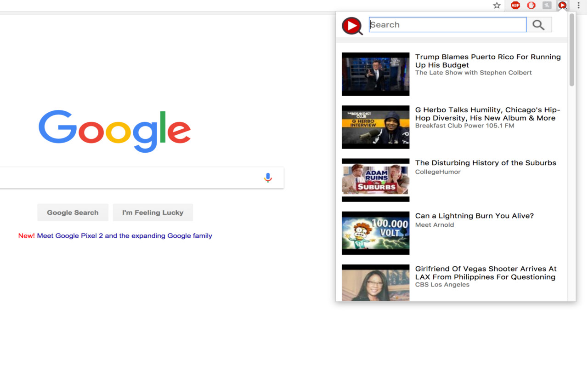The image size is (588, 368).
Task: Open title G Herbo Talks Humility
Action: [x=488, y=114]
